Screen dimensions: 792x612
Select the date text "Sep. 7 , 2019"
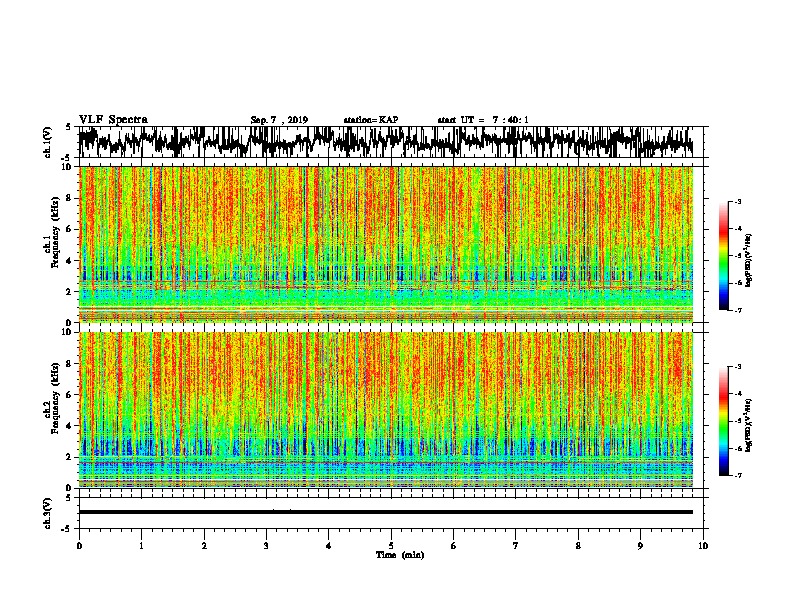[x=279, y=120]
